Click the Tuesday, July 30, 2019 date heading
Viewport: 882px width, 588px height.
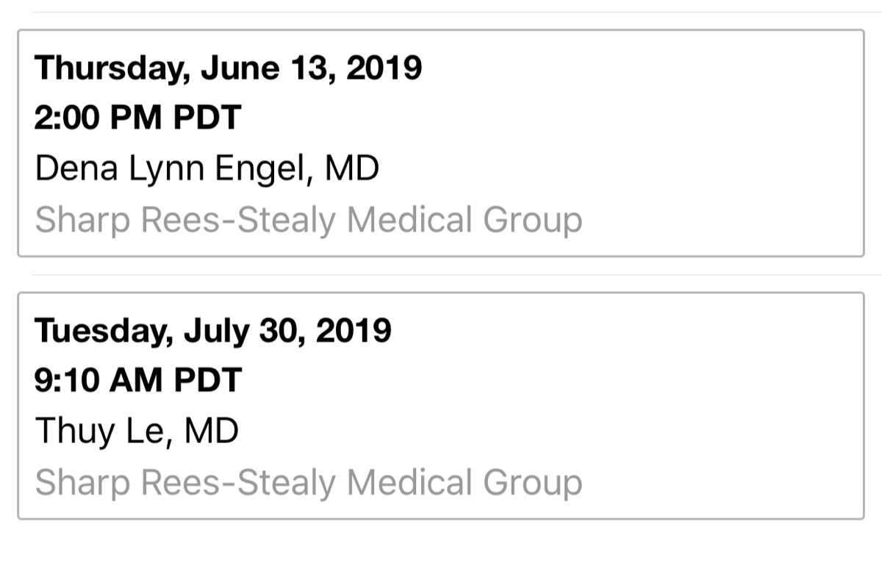click(213, 331)
